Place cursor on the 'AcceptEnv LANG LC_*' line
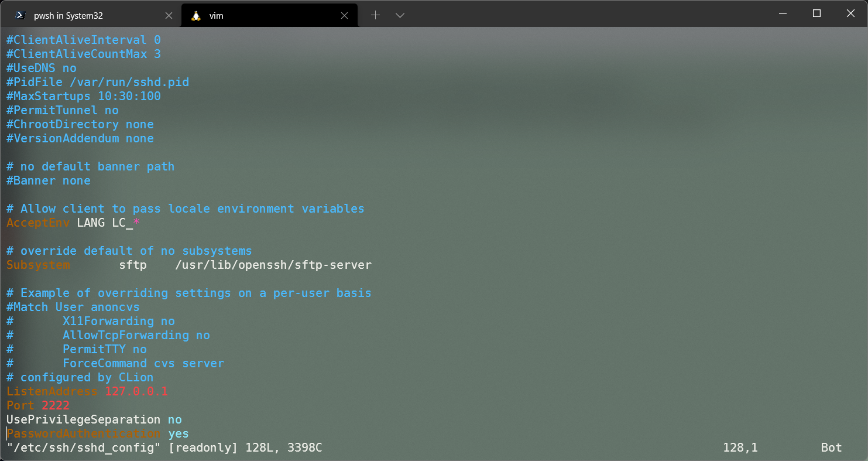The height and width of the screenshot is (461, 868). [72, 223]
